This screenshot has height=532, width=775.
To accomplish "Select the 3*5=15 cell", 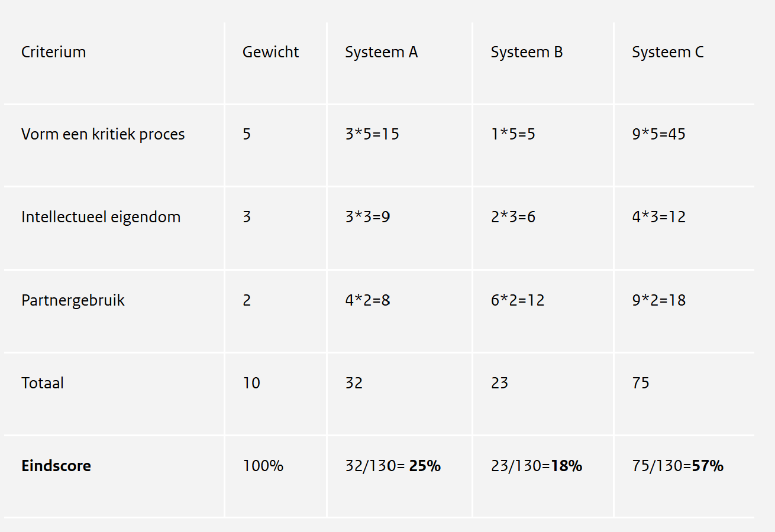I will (372, 134).
